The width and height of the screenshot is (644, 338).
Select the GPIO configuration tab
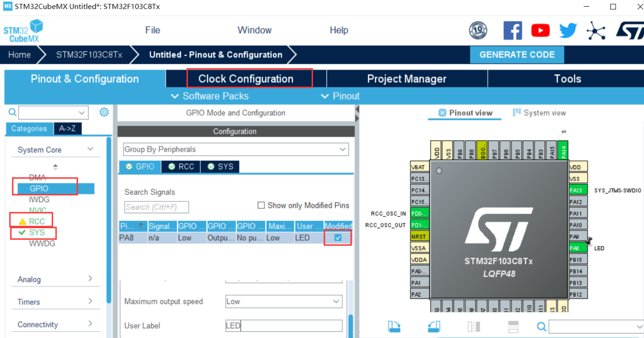pos(140,166)
